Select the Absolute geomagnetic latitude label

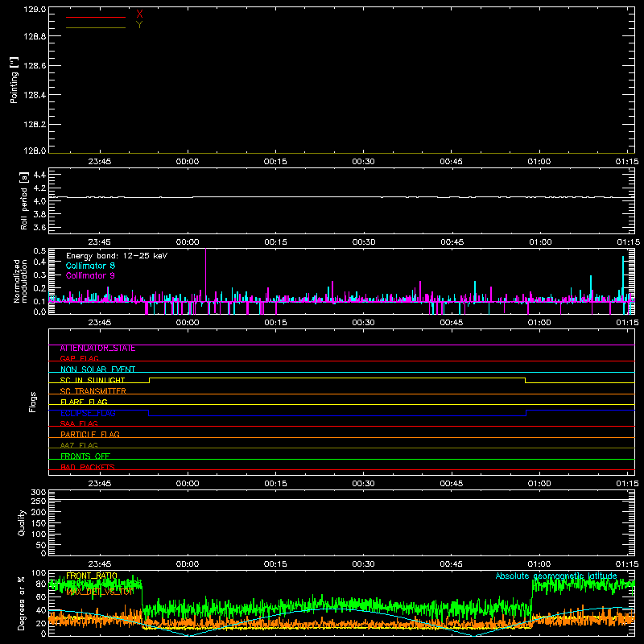coord(556,576)
